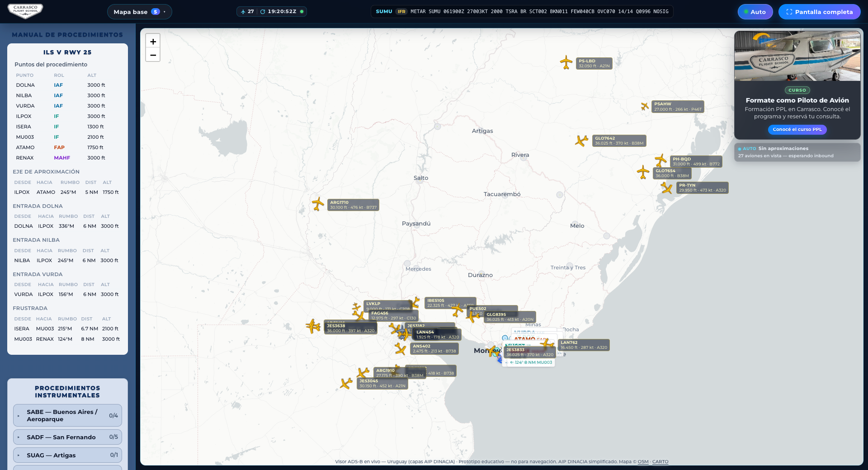Click the refresh icon beside the UTC clock
868x470 pixels.
tap(263, 12)
